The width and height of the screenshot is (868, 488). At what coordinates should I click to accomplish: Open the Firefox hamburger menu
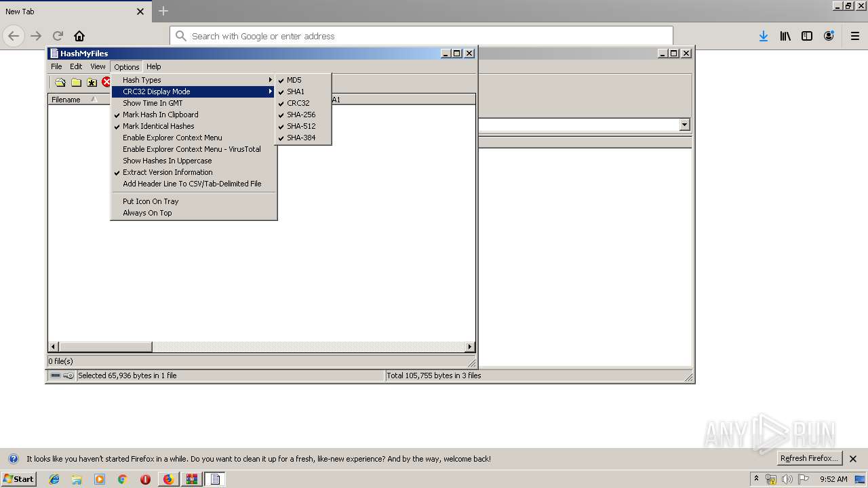click(x=854, y=36)
